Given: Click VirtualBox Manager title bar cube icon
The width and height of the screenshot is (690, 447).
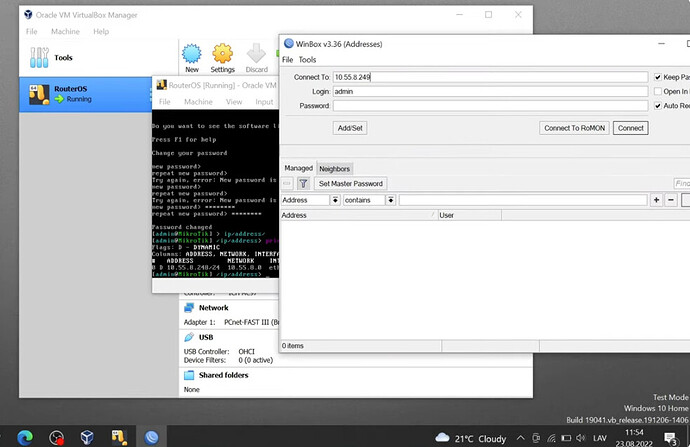Looking at the screenshot, I should (28, 15).
